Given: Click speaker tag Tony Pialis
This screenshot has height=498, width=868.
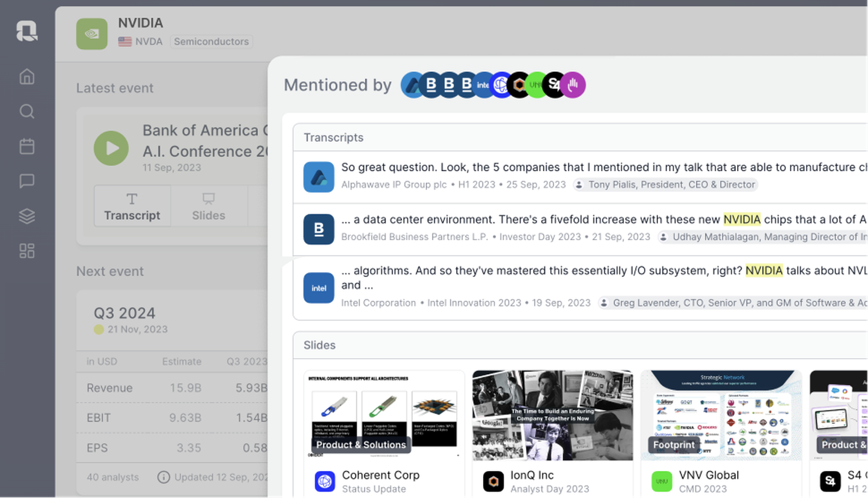Looking at the screenshot, I should pos(665,185).
